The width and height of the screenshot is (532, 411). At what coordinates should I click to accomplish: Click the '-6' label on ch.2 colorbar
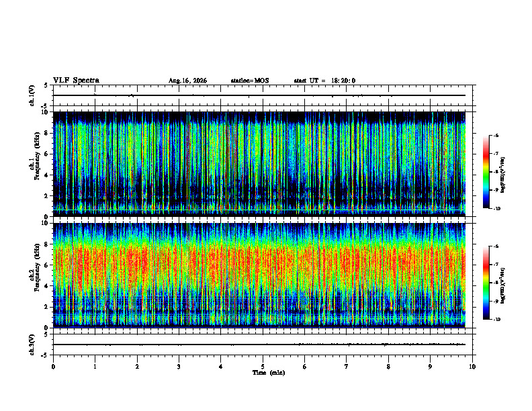pos(496,246)
